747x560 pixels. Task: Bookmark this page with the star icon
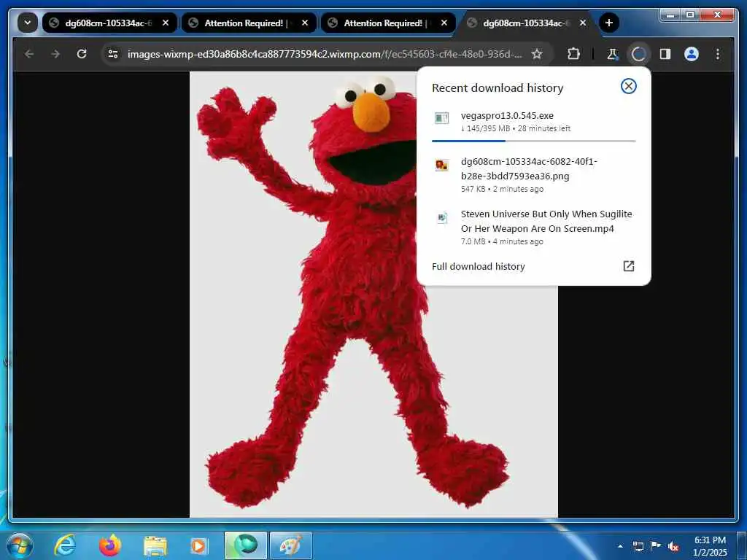[x=537, y=54]
